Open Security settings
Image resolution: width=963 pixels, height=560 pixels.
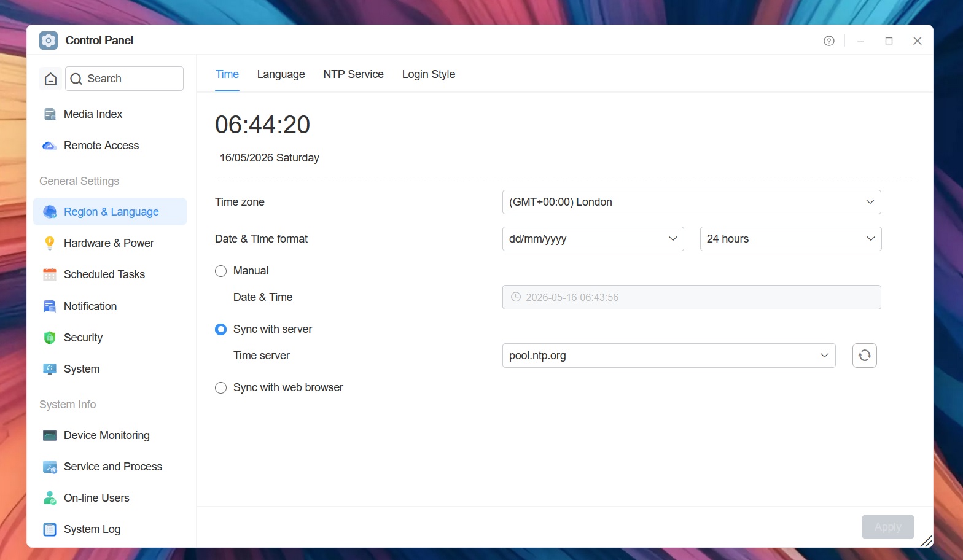109,338
